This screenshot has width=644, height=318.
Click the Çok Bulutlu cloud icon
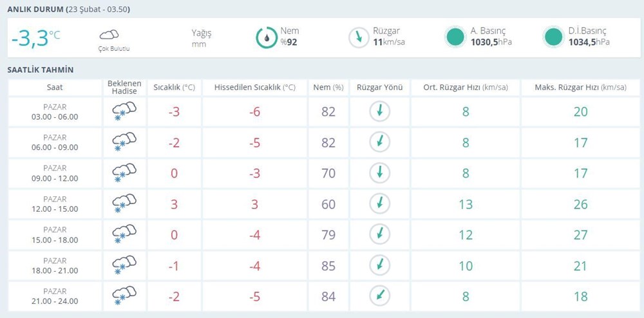(x=109, y=35)
